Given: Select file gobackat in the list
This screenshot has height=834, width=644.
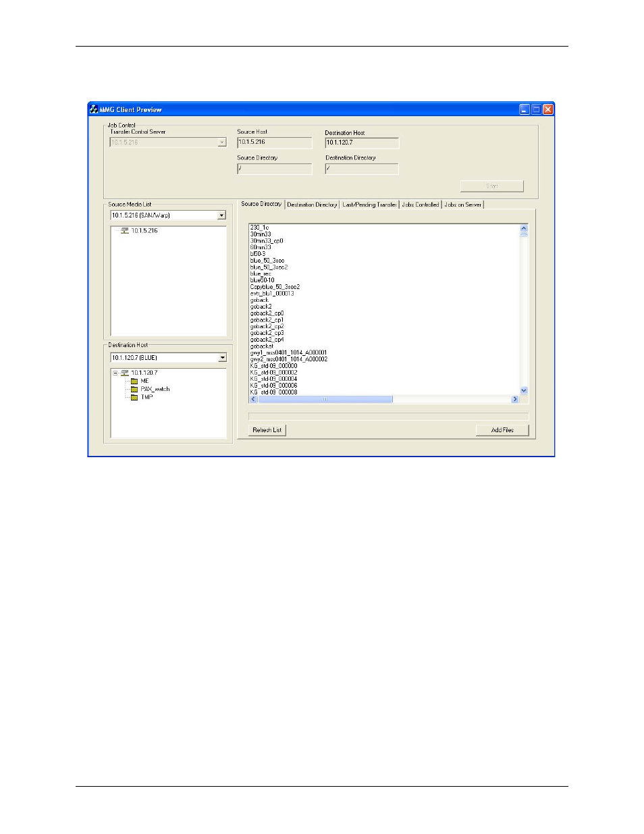Looking at the screenshot, I should coord(262,346).
